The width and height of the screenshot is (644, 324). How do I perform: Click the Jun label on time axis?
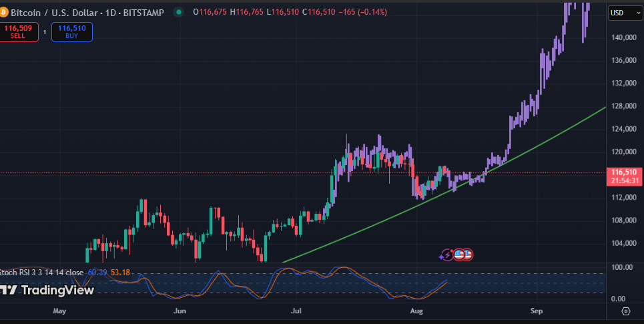180,311
